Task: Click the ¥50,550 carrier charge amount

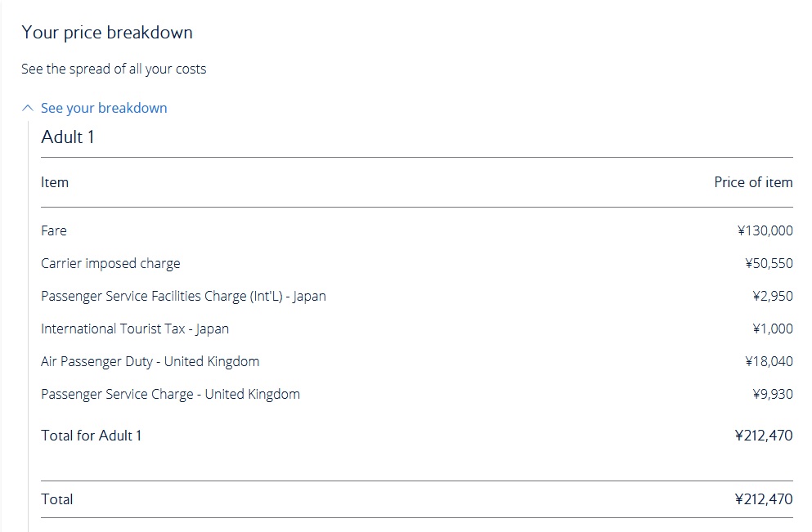Action: click(x=769, y=263)
